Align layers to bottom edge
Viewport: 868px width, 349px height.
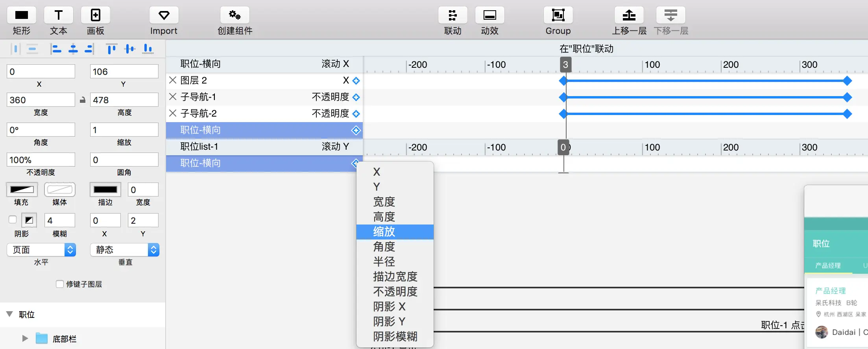(148, 49)
